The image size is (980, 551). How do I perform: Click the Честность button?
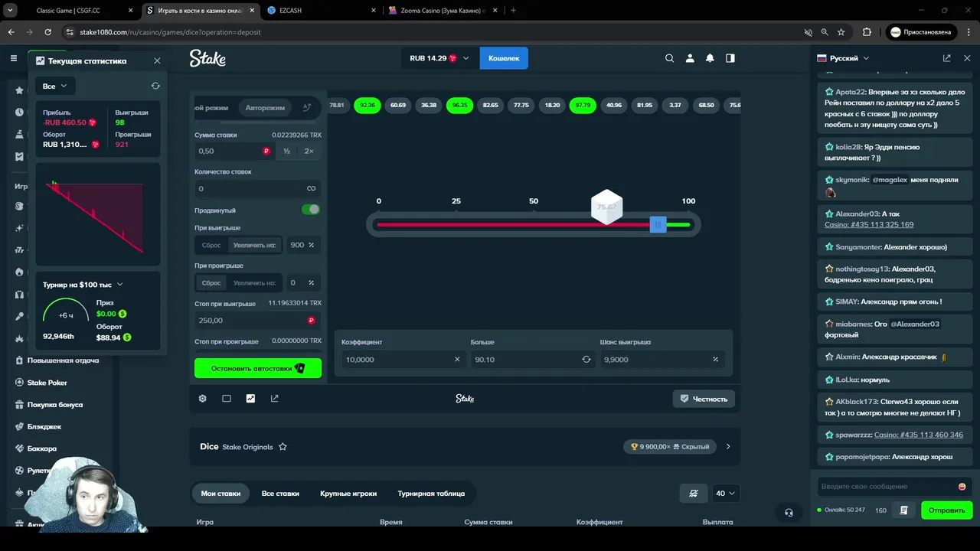pyautogui.click(x=704, y=399)
